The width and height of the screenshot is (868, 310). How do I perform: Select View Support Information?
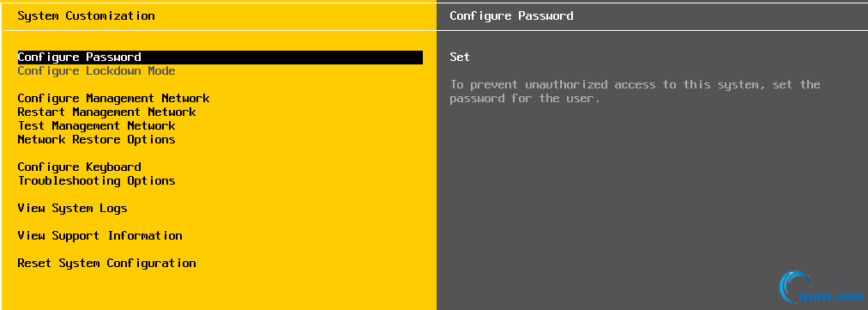click(99, 235)
